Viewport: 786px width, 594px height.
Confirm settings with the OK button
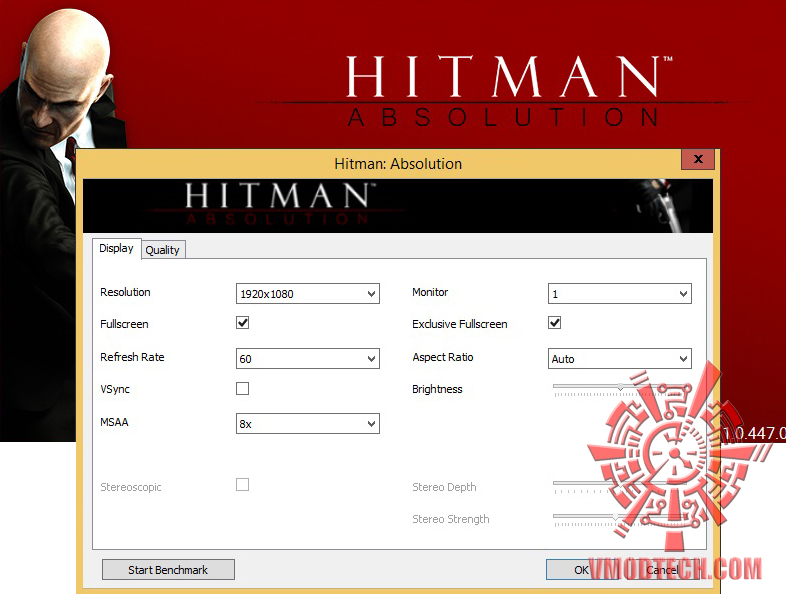click(x=581, y=570)
